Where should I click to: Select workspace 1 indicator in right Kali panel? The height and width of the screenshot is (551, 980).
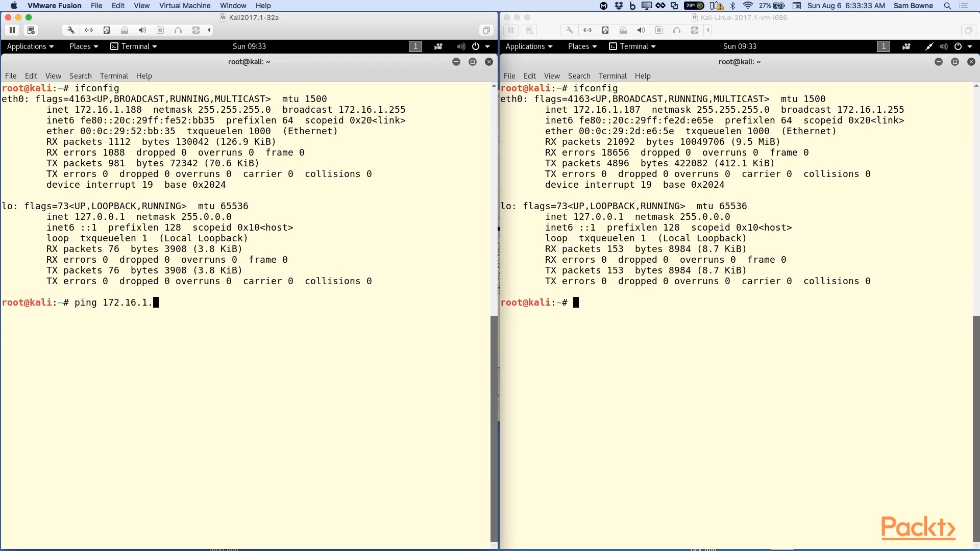click(884, 46)
